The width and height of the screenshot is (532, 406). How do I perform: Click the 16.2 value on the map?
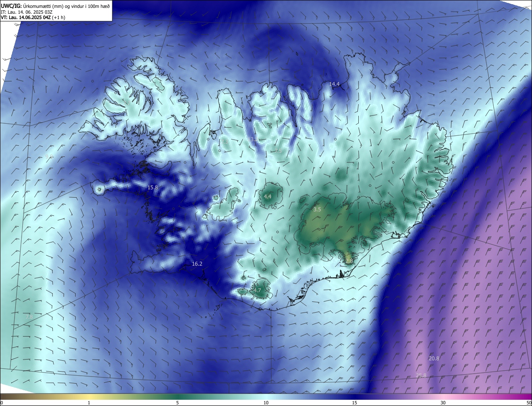197,264
